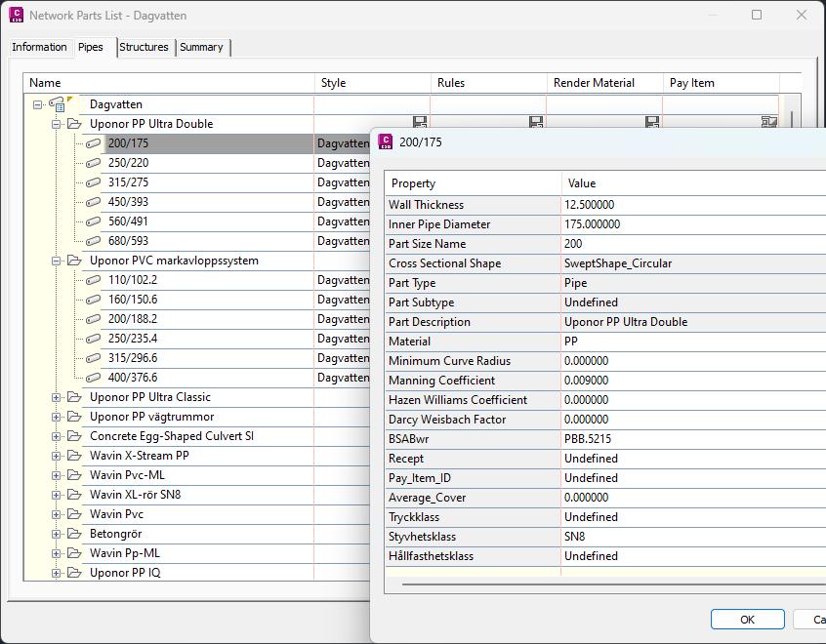Click the pipe icon next to 680/593
The image size is (826, 644).
[93, 241]
